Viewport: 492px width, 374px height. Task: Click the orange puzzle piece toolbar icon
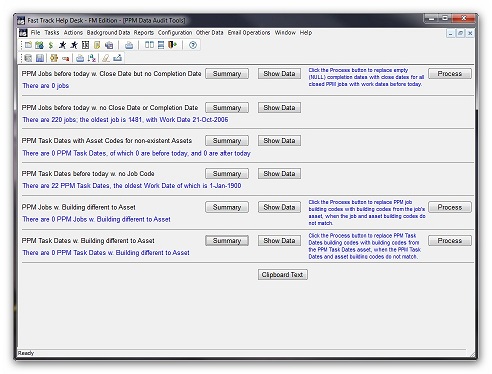[54, 58]
